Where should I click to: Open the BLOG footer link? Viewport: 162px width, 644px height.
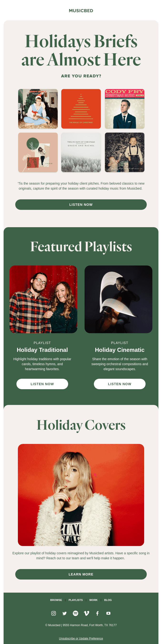(x=108, y=600)
